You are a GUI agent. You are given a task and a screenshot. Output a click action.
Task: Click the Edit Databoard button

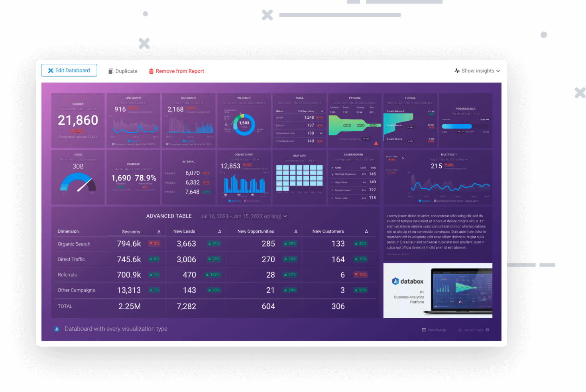tap(69, 70)
